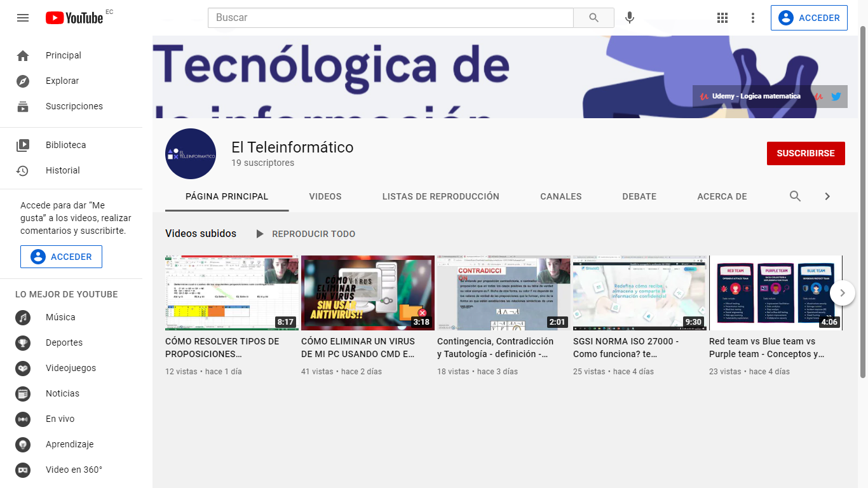
Task: Open Principal in sidebar
Action: [x=71, y=56]
